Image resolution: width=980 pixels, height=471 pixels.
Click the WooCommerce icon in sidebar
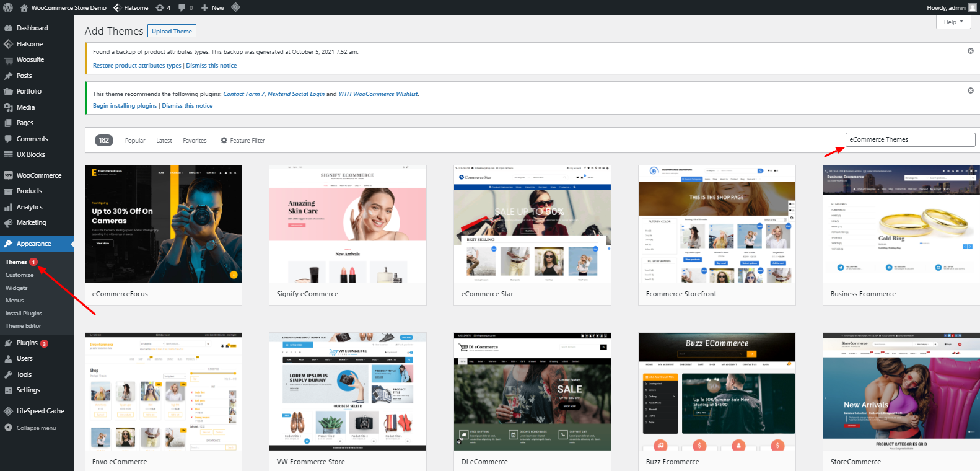click(x=8, y=175)
